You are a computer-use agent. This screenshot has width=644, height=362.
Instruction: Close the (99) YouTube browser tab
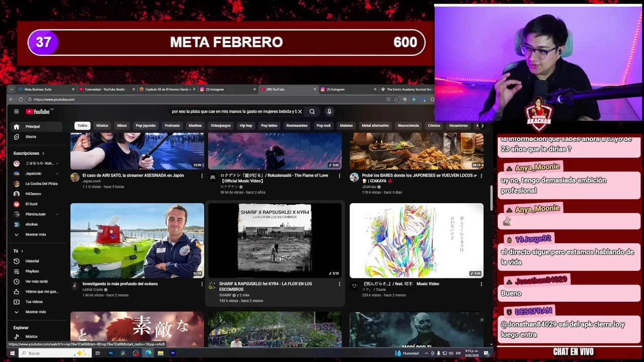[315, 89]
